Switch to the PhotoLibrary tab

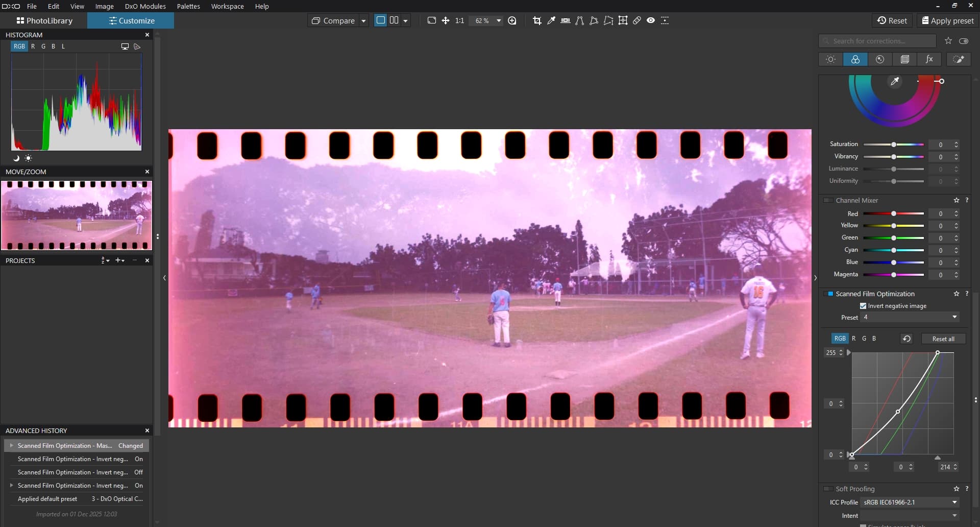coord(44,20)
